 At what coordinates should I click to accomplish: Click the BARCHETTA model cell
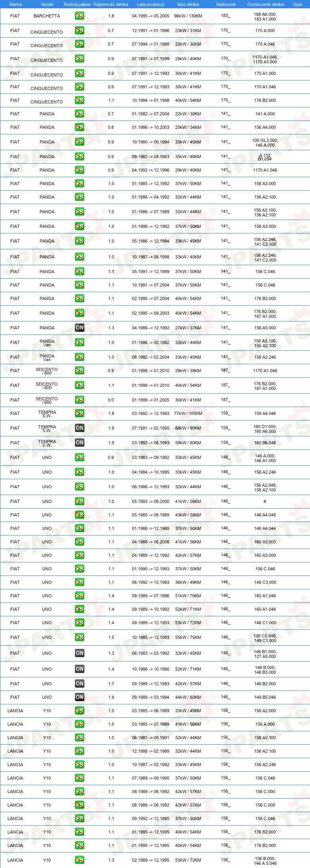[x=47, y=16]
